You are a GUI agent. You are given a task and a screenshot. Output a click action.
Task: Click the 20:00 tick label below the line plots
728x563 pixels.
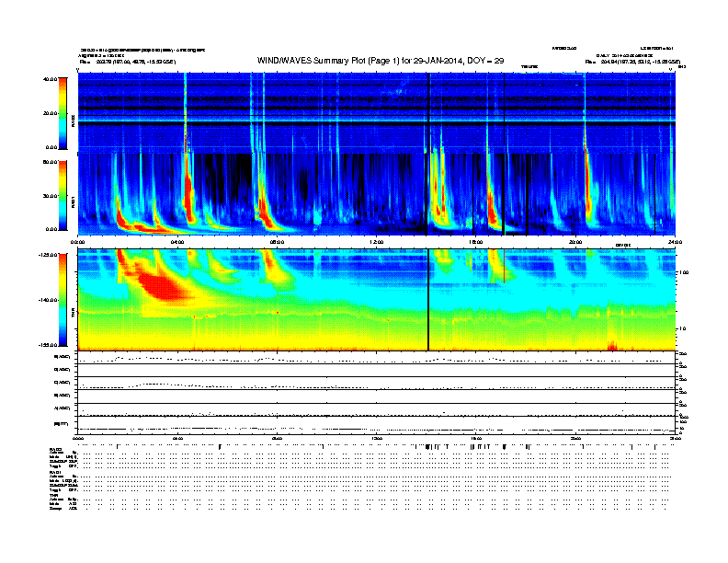[575, 438]
